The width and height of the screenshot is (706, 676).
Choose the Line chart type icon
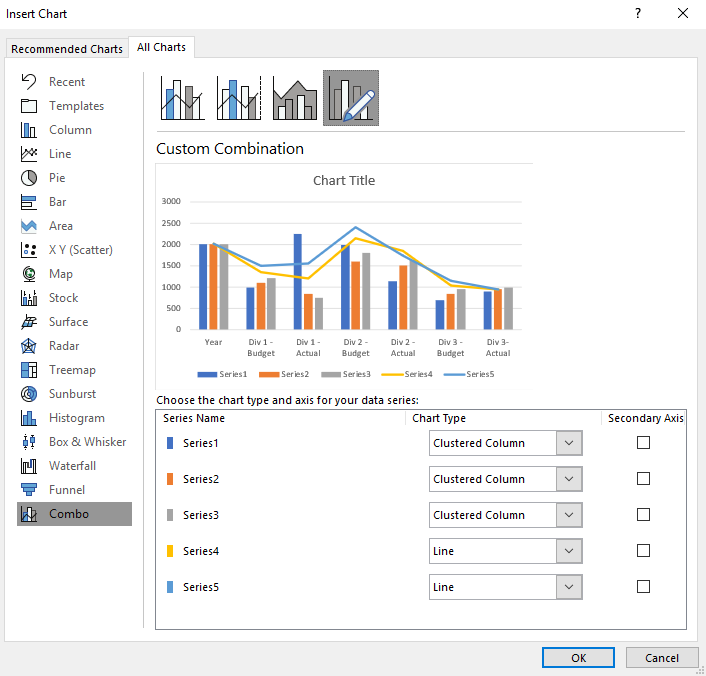tap(29, 154)
